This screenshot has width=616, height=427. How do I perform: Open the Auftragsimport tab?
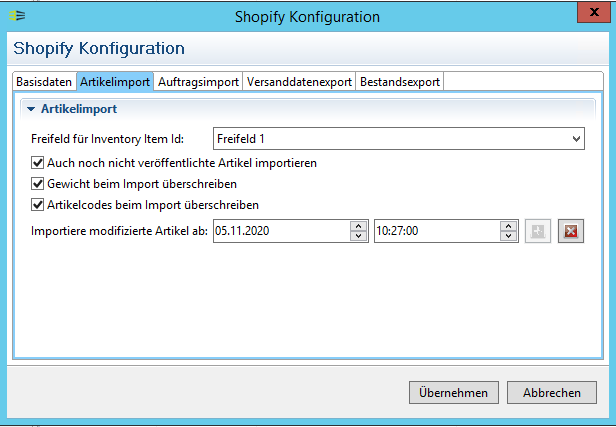198,82
